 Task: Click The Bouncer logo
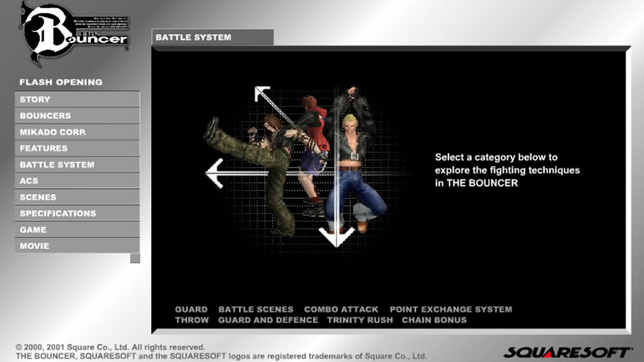coord(74,35)
